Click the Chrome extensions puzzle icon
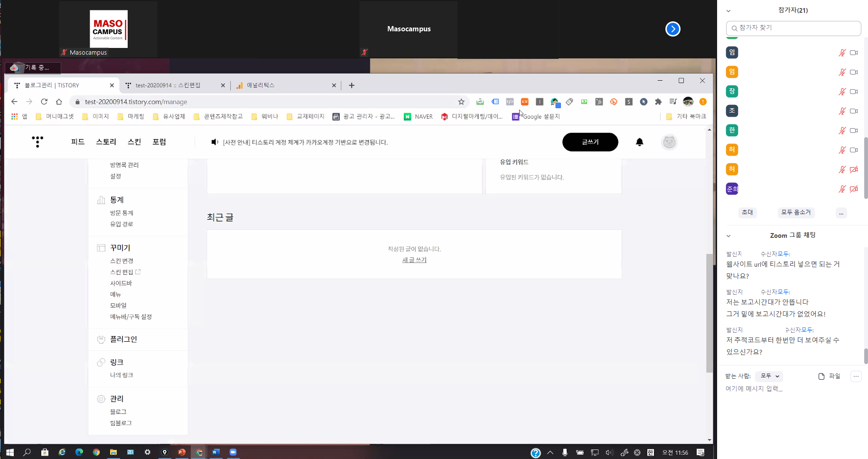868x459 pixels. click(x=658, y=102)
